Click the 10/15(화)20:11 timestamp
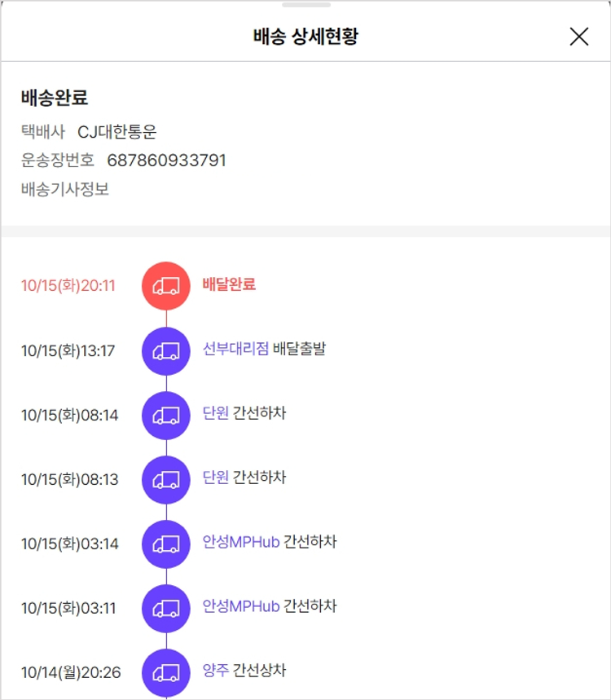611x700 pixels. coord(68,286)
